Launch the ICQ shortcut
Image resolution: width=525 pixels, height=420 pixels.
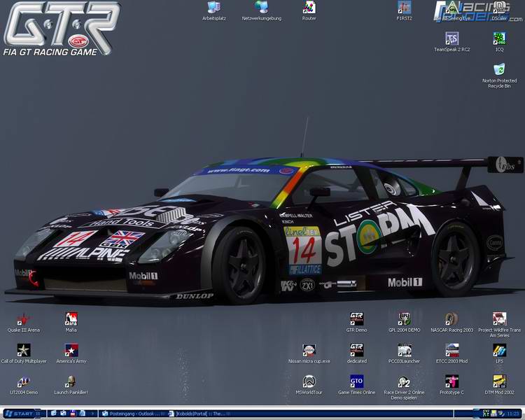click(x=499, y=42)
